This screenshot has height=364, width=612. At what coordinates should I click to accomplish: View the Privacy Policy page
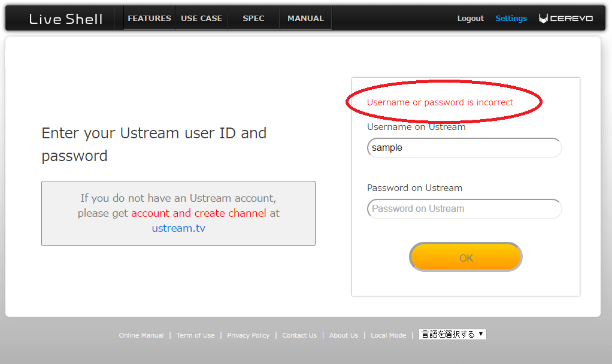(x=249, y=335)
